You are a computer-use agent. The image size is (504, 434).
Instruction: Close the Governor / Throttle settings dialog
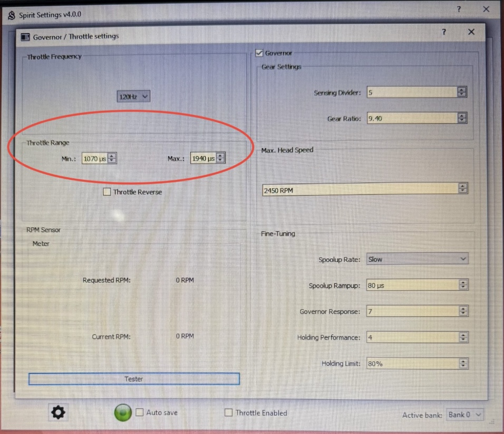coord(471,32)
